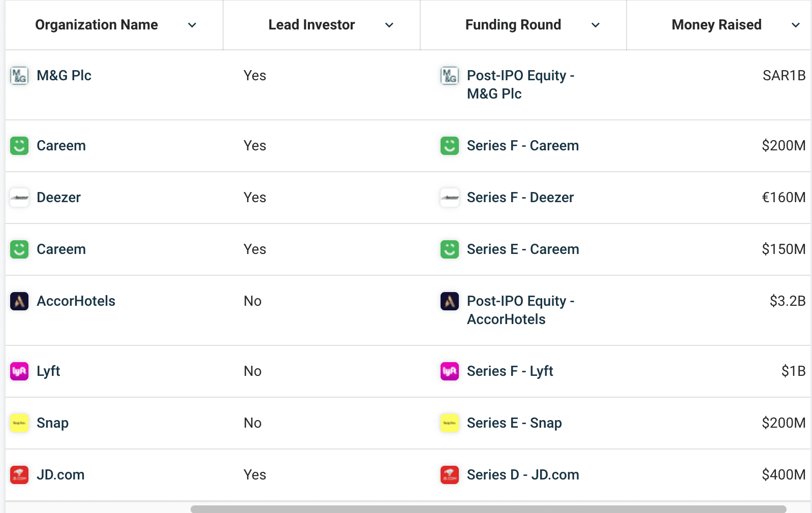Open Series F - Lyft funding round
This screenshot has height=513, width=812.
[x=510, y=371]
